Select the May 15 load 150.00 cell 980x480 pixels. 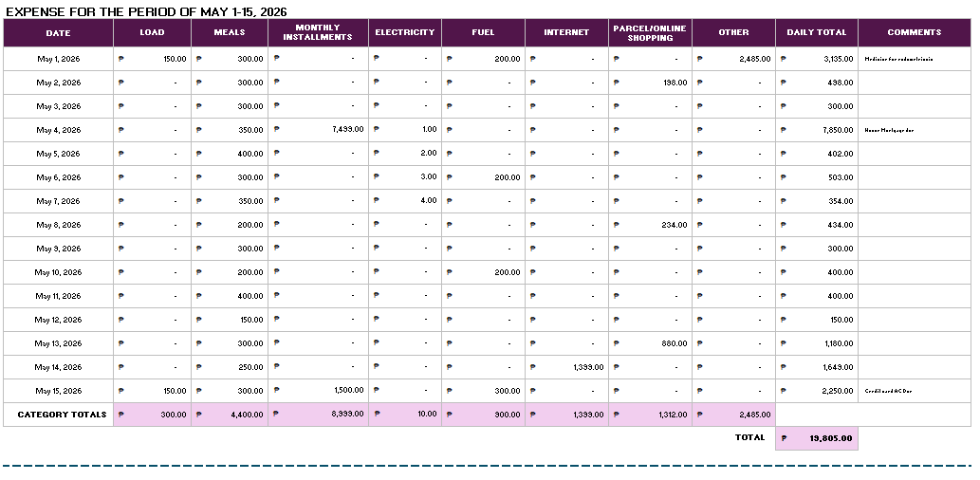coord(152,391)
